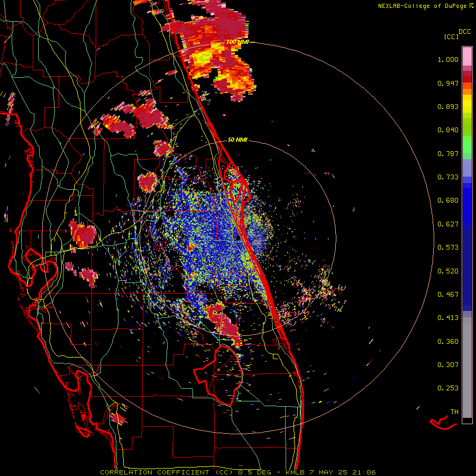Click the 0.413 color scale value
Viewport: 476px width, 476px height.
(448, 318)
